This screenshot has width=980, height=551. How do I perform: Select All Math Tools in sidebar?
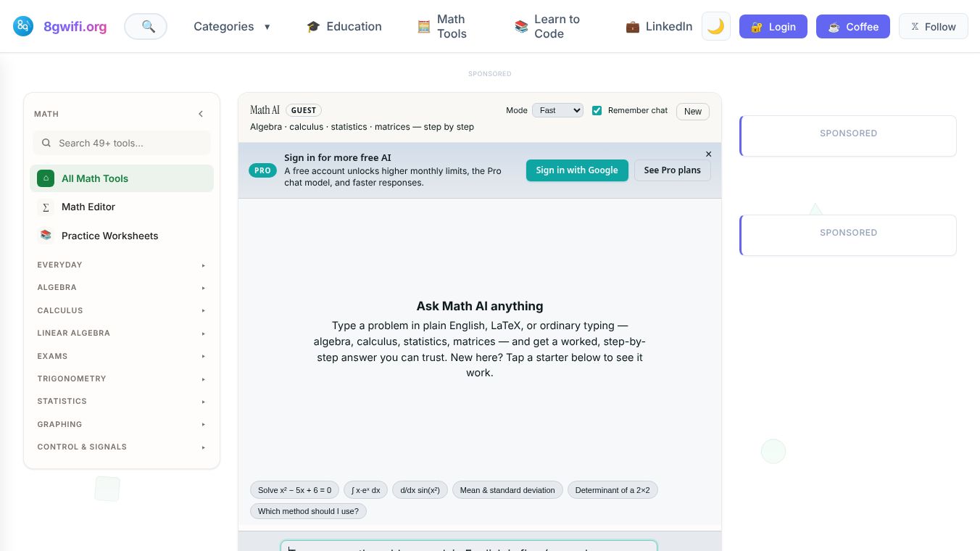pos(122,178)
